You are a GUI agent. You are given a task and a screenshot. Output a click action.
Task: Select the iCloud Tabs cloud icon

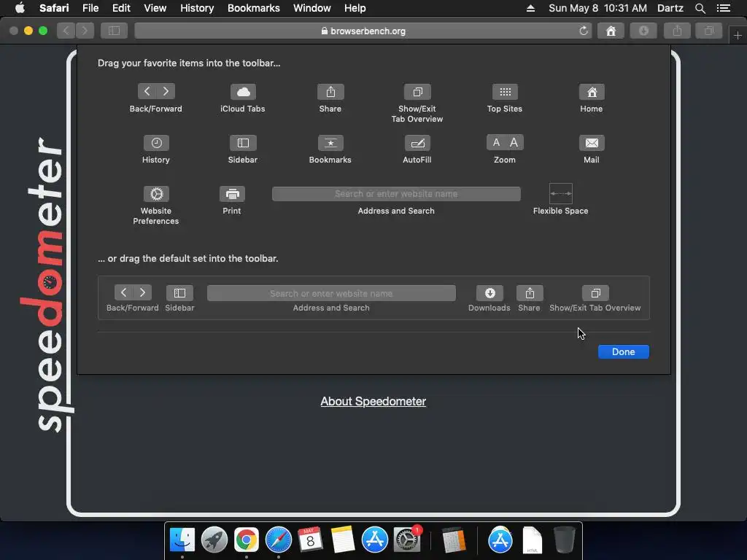click(243, 92)
